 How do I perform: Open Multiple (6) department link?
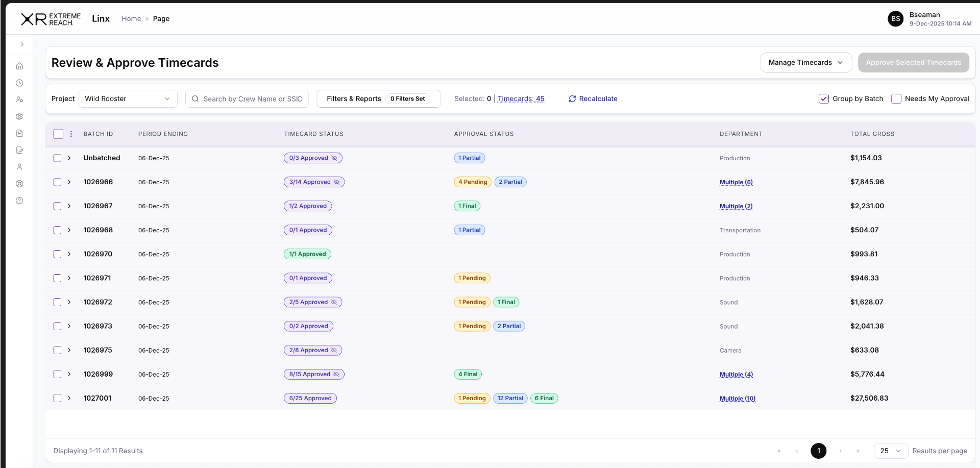click(x=736, y=182)
